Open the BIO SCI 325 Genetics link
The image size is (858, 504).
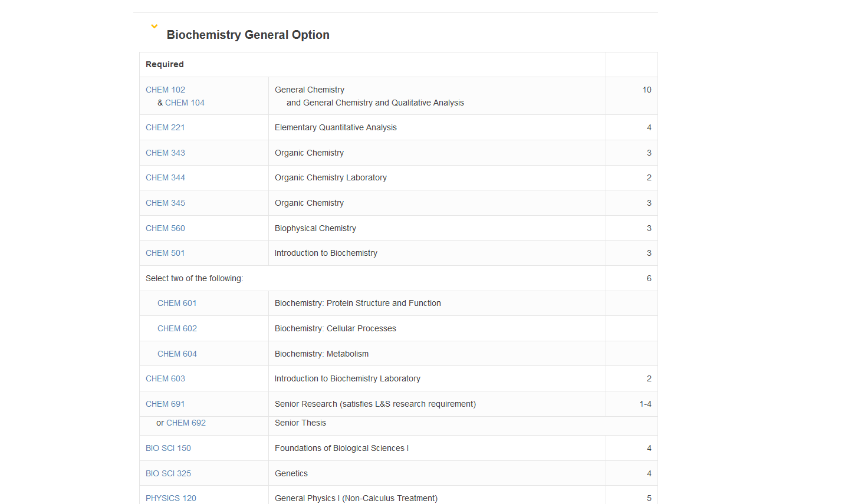pyautogui.click(x=168, y=473)
